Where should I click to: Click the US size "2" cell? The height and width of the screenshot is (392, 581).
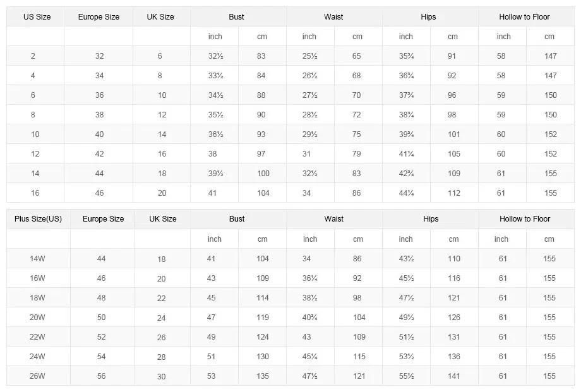click(x=33, y=56)
